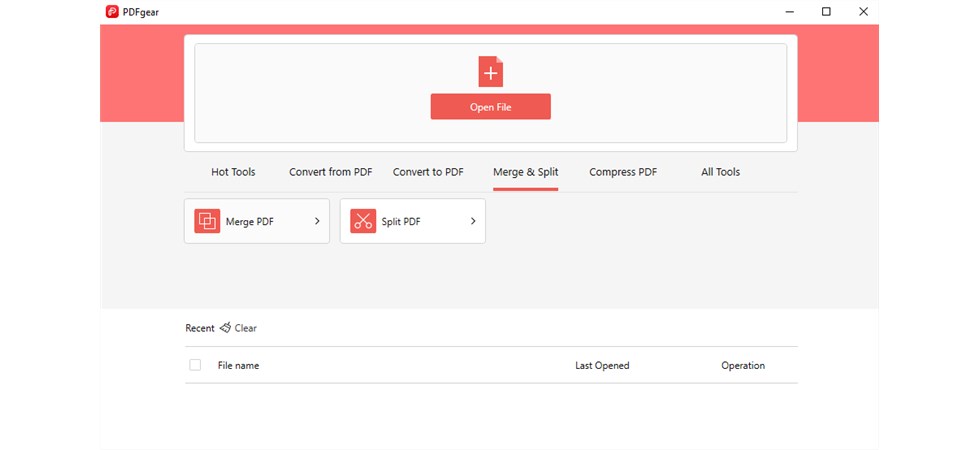The image size is (979, 450).
Task: Switch to the Hot Tools tab
Action: 233,172
